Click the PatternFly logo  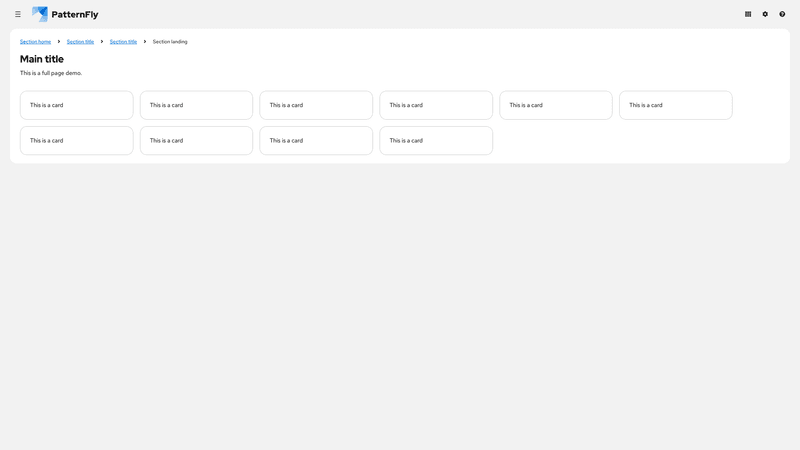pyautogui.click(x=65, y=14)
